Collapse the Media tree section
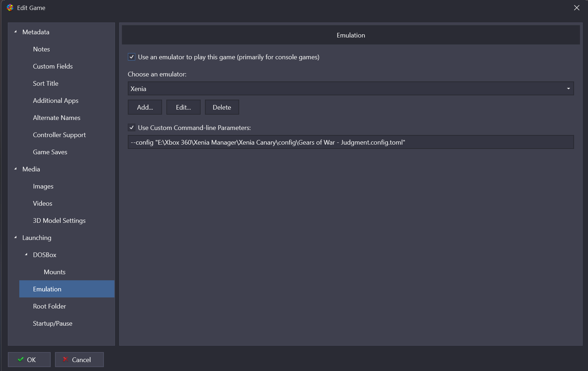Image resolution: width=588 pixels, height=371 pixels. 15,169
